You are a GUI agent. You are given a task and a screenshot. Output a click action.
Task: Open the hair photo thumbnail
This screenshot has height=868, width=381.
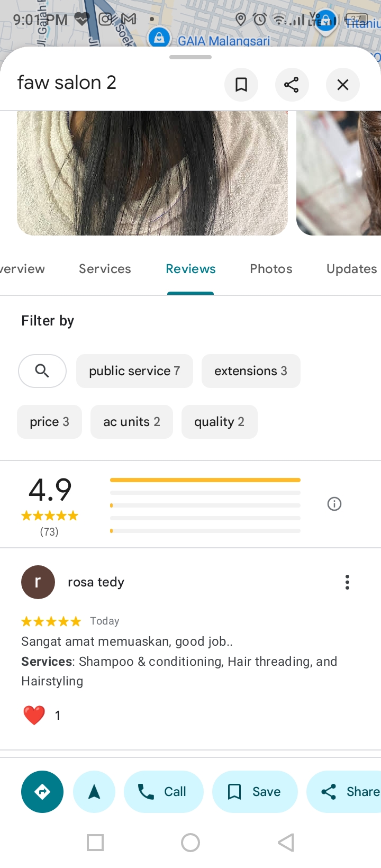point(152,173)
